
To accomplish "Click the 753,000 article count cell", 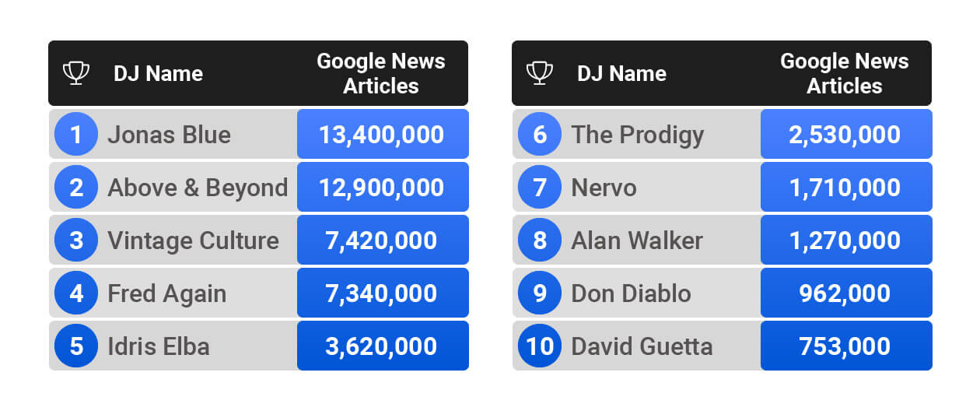I will coord(845,346).
